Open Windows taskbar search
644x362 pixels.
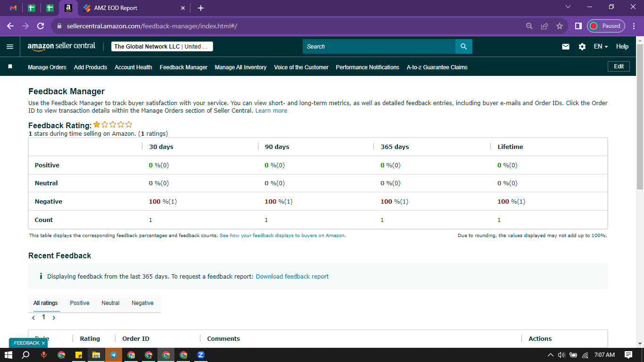26,355
